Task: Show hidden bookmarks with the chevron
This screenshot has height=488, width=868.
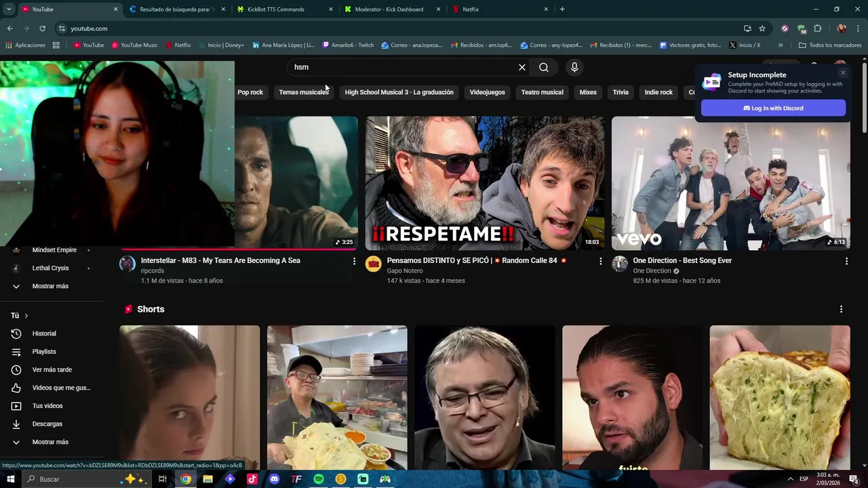Action: pyautogui.click(x=781, y=45)
